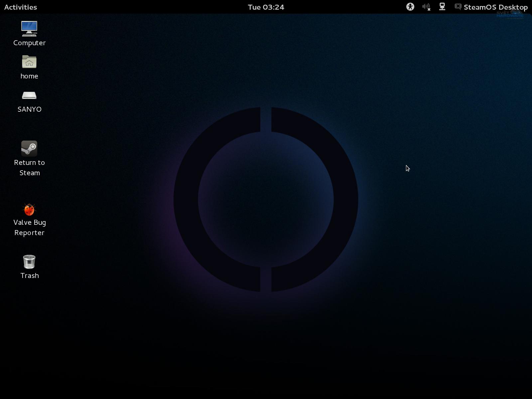Open the Computer icon on the desktop
This screenshot has width=532, height=399.
click(29, 28)
